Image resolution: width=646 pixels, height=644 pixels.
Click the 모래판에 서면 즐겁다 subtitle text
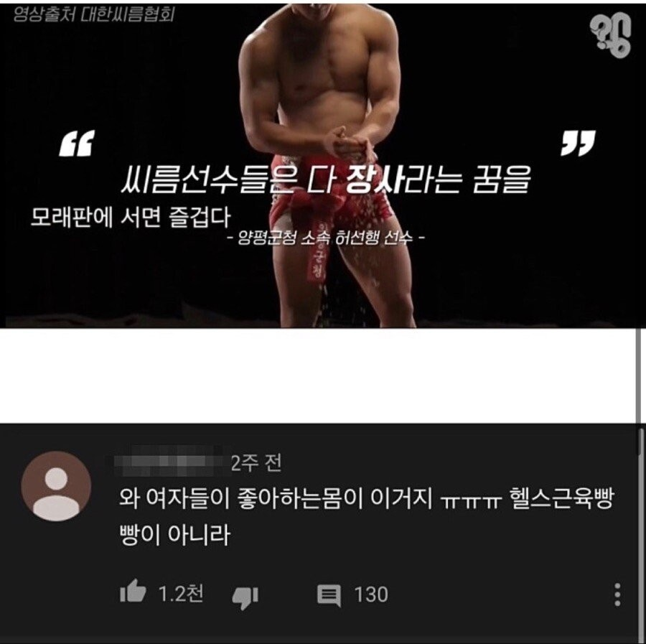131,217
